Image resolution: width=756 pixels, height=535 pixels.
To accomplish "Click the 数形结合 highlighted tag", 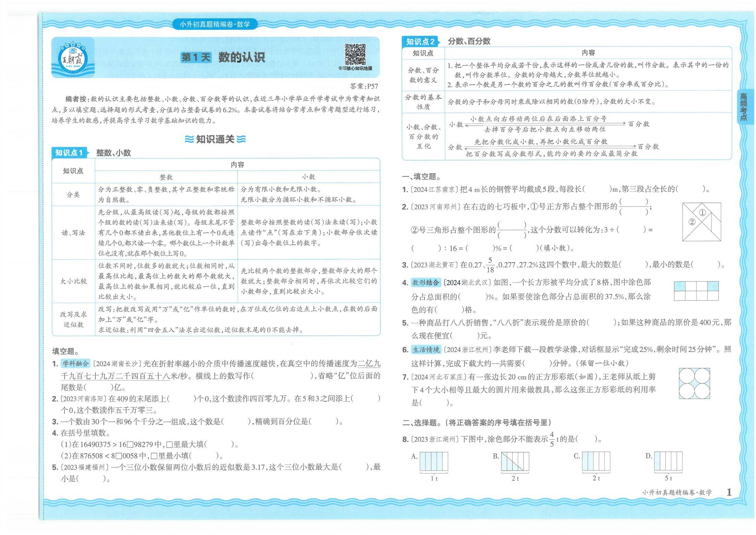I will (425, 282).
